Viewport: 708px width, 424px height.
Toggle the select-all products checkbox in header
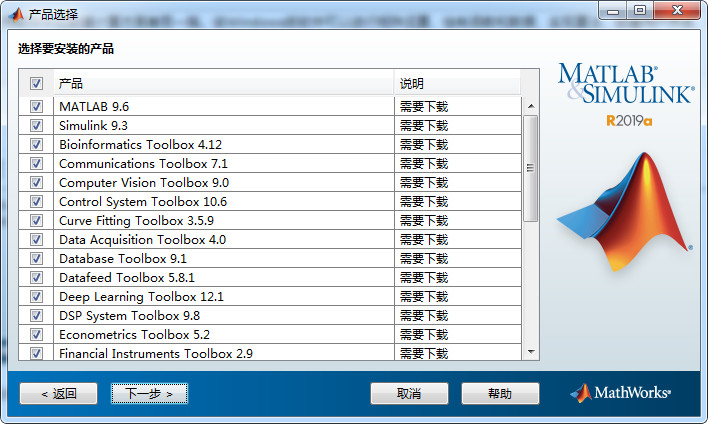(36, 84)
